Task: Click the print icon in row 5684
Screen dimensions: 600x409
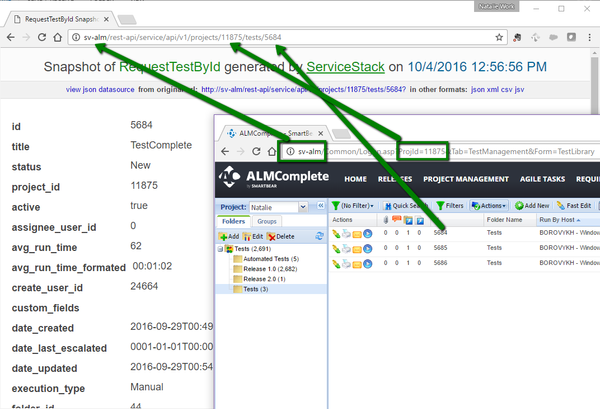Action: pos(346,233)
